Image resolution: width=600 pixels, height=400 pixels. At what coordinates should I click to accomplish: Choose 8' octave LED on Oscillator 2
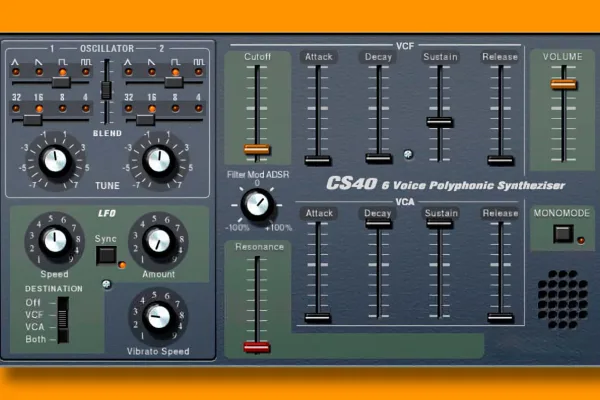(x=175, y=109)
